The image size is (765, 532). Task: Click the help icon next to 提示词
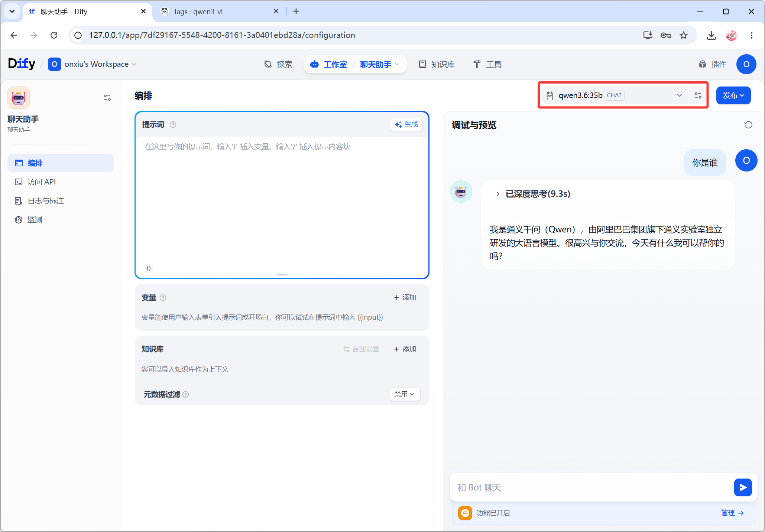(173, 125)
